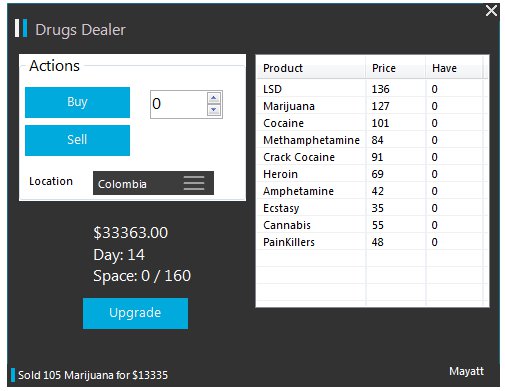Click the money balance $33363.00
Viewport: 505px width, 391px height.
(x=131, y=233)
